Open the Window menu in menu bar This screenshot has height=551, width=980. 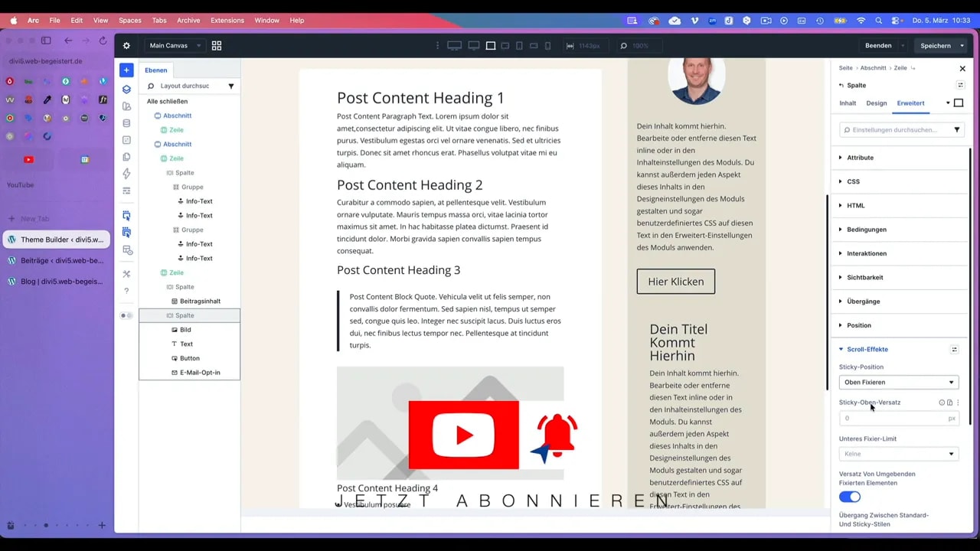click(266, 21)
